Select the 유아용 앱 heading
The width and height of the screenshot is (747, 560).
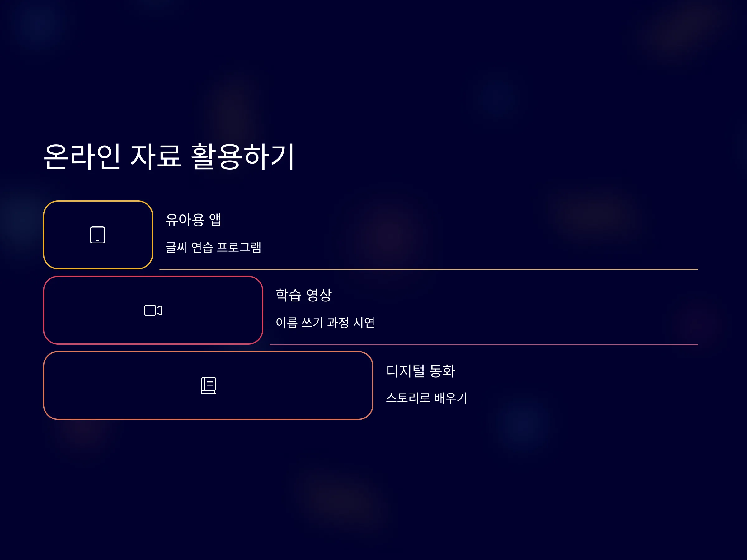pyautogui.click(x=194, y=220)
